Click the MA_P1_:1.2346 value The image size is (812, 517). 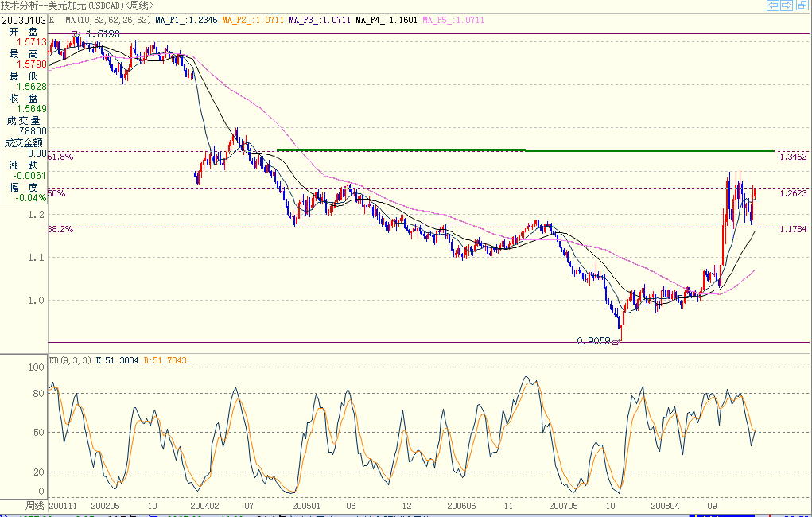pos(186,20)
